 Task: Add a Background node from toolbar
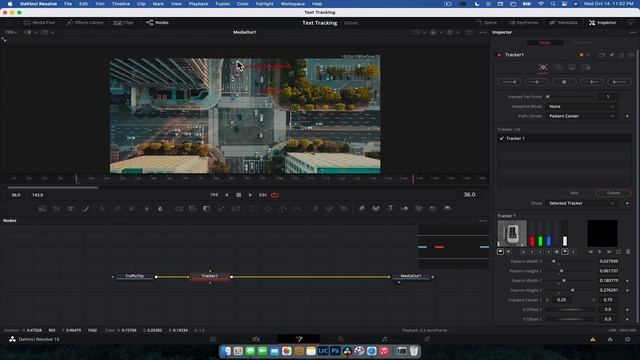[x=42, y=209]
